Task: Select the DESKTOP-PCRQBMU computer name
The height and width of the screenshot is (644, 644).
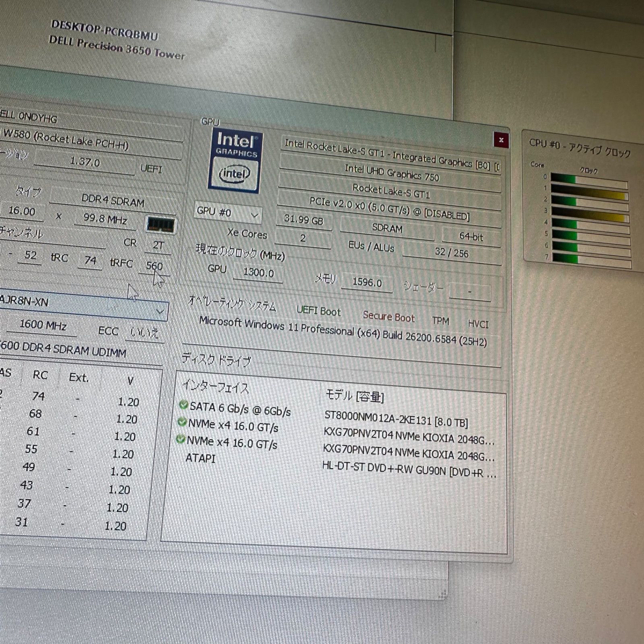Action: pyautogui.click(x=104, y=31)
